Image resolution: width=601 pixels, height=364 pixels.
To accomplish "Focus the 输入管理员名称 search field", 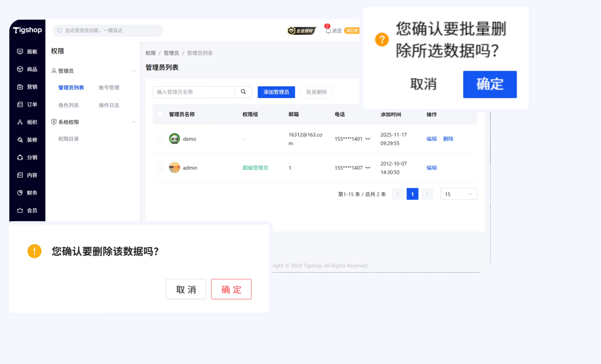I will [x=193, y=92].
